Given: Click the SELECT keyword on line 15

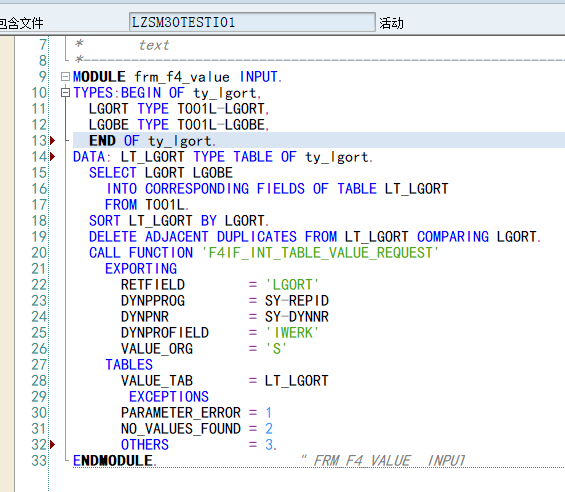Looking at the screenshot, I should click(x=113, y=173).
